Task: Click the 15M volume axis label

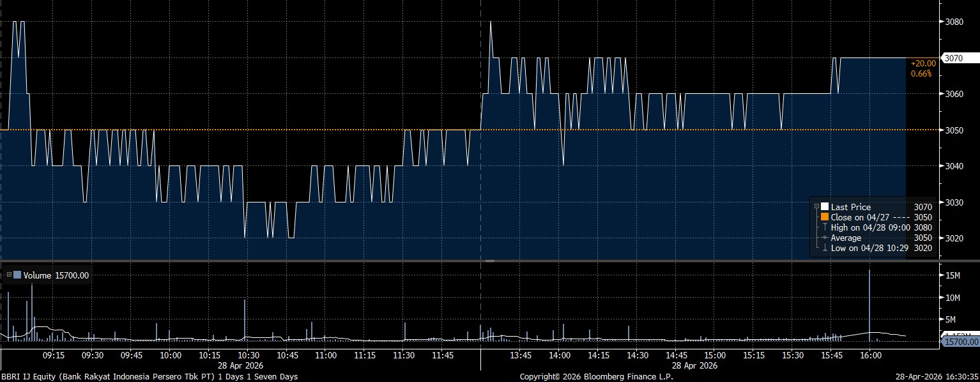Action: coord(953,275)
